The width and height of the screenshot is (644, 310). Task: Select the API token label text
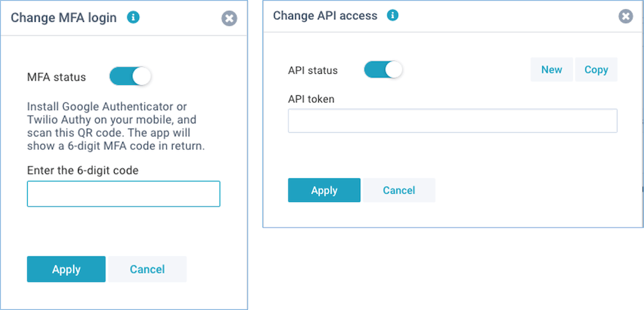coord(311,99)
